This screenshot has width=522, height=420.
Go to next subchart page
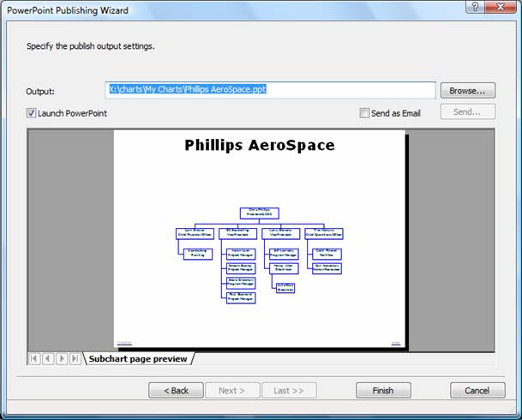(x=62, y=359)
